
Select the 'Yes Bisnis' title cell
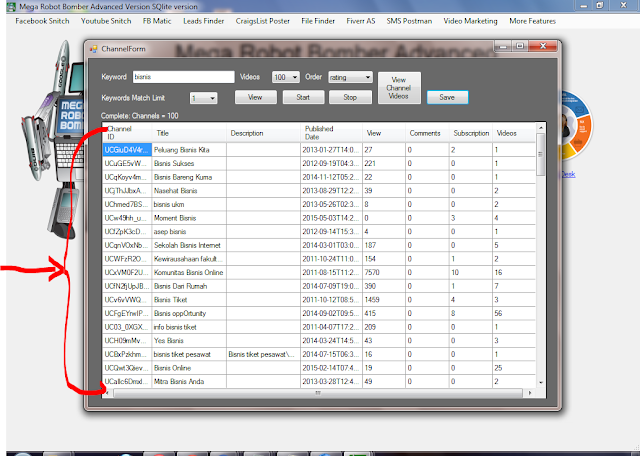[x=189, y=340]
